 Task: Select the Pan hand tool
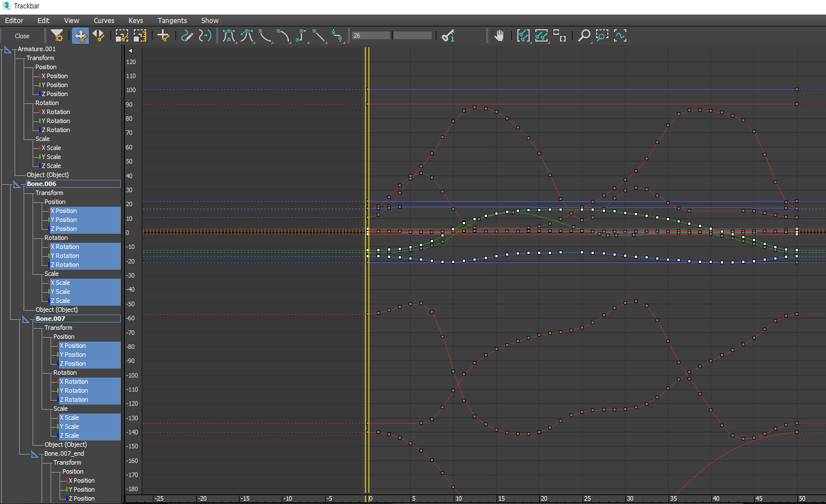pos(499,36)
